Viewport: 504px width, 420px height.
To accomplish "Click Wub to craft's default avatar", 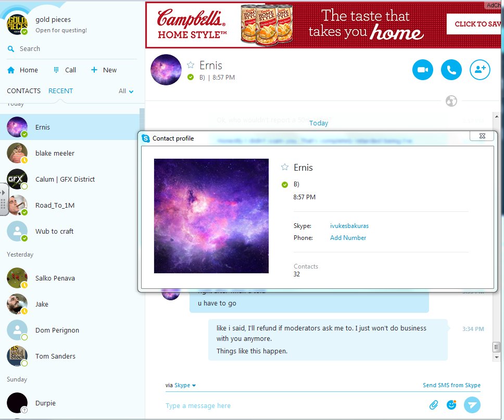I will click(17, 231).
